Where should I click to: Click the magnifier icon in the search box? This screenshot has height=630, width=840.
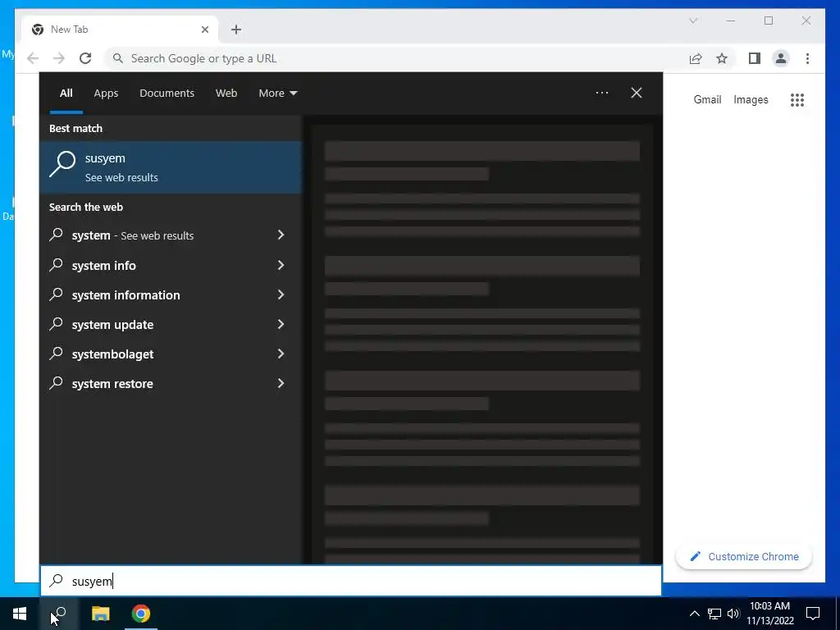point(57,581)
